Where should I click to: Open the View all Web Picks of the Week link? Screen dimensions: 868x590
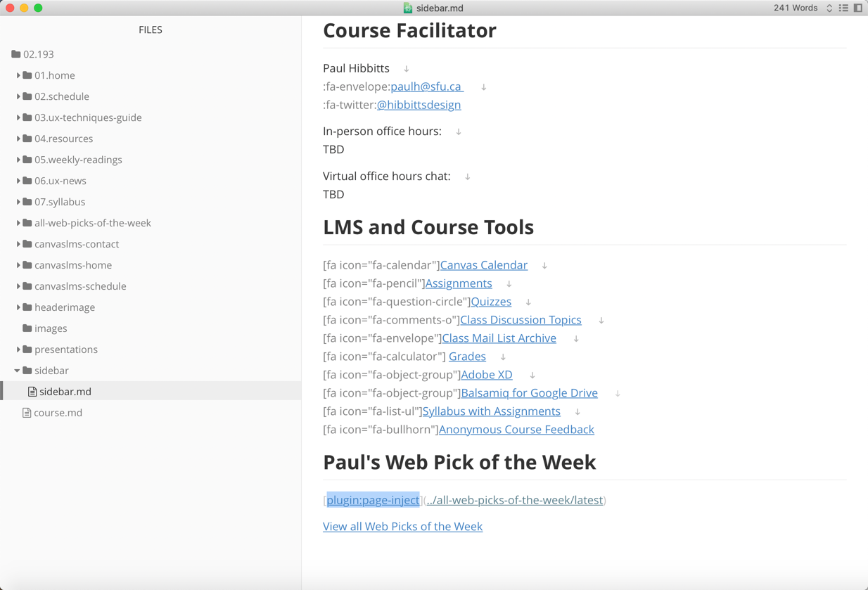402,527
